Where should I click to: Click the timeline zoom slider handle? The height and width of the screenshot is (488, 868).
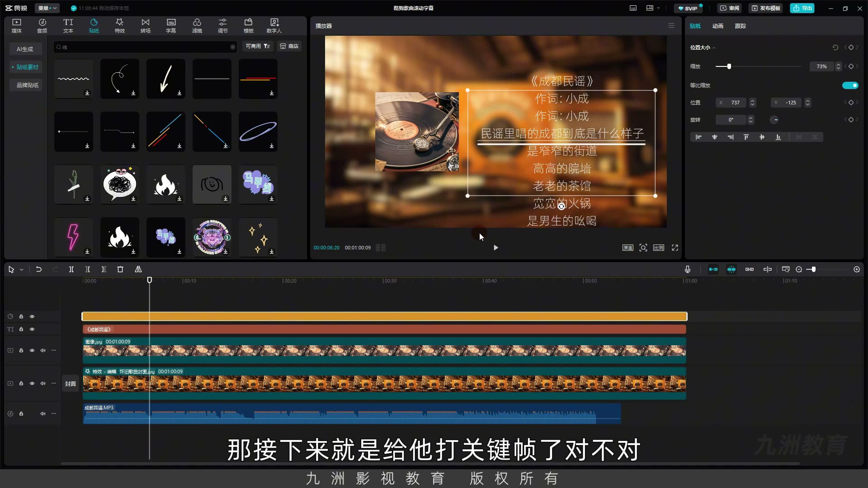click(x=814, y=269)
